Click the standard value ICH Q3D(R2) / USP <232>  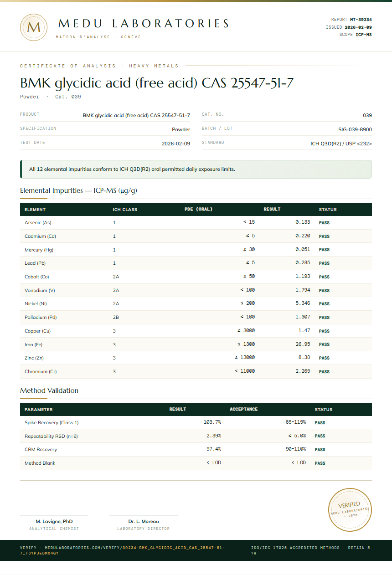tap(341, 144)
